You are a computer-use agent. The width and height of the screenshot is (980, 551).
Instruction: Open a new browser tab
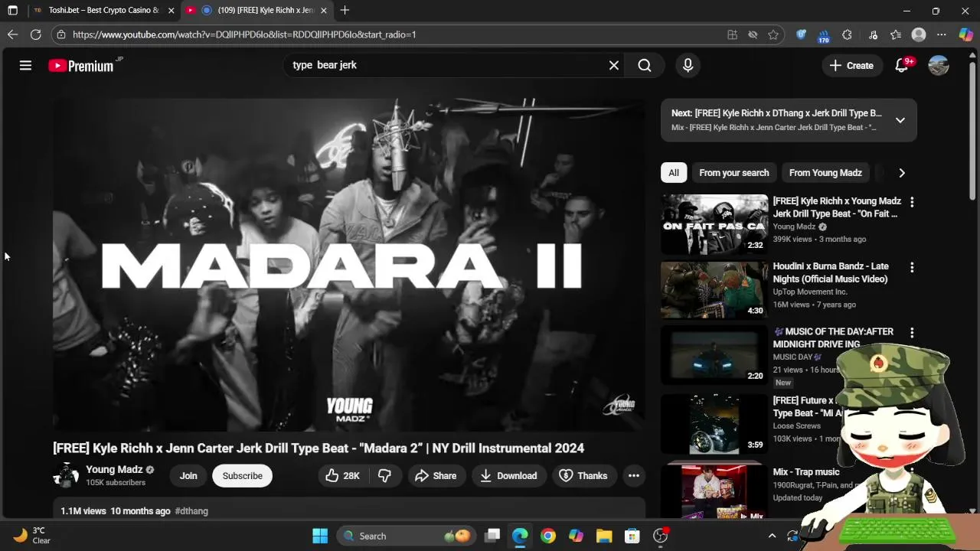coord(345,11)
